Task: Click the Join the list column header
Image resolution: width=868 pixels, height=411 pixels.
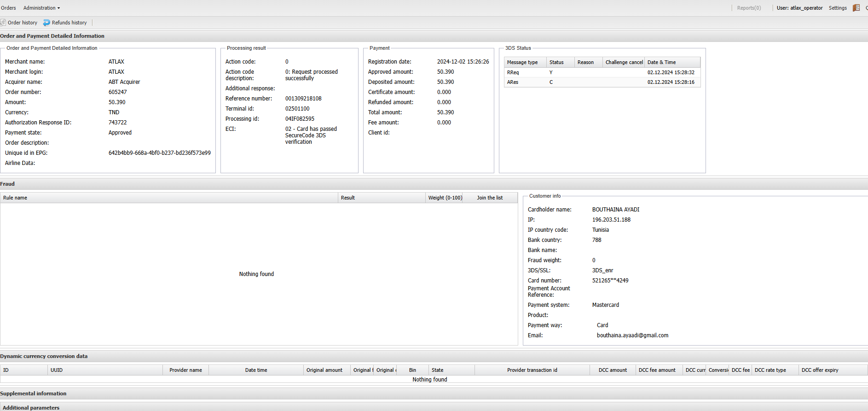Action: pos(489,198)
